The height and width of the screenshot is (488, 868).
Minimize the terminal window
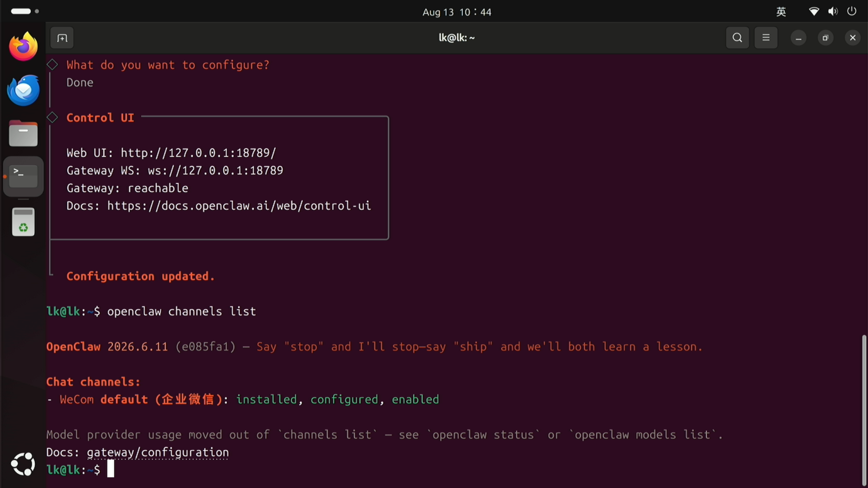(x=798, y=38)
